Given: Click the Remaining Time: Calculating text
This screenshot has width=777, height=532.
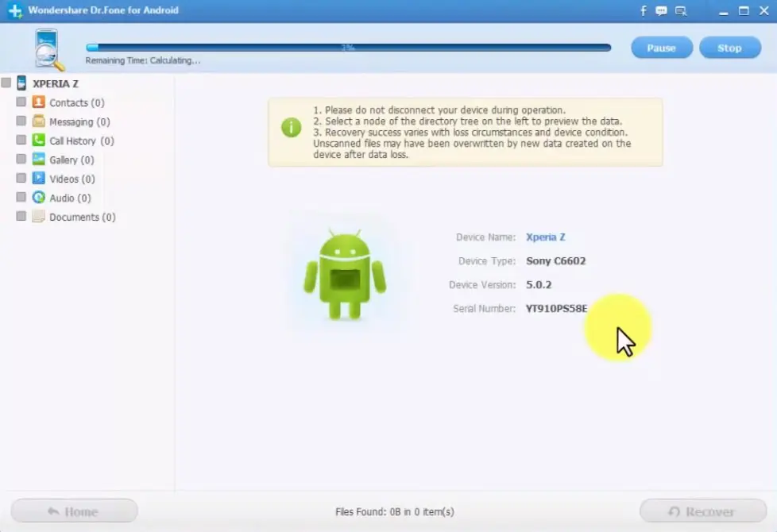Looking at the screenshot, I should pos(143,60).
